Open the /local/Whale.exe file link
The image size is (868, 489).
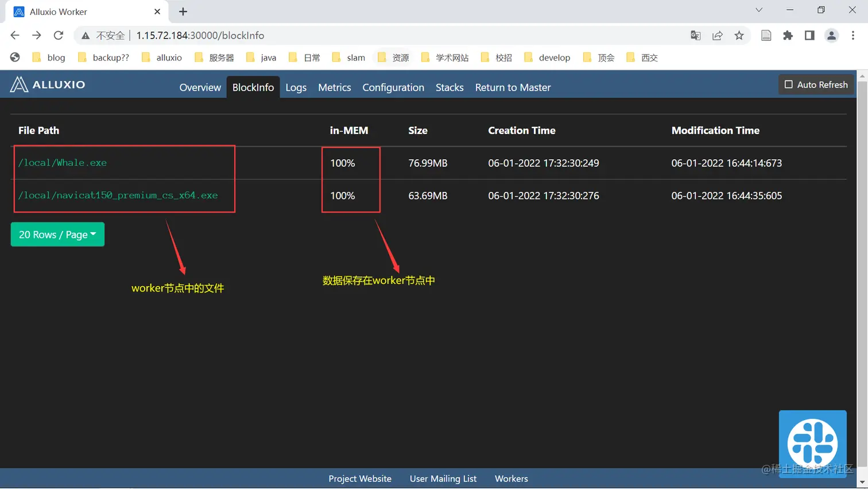63,163
